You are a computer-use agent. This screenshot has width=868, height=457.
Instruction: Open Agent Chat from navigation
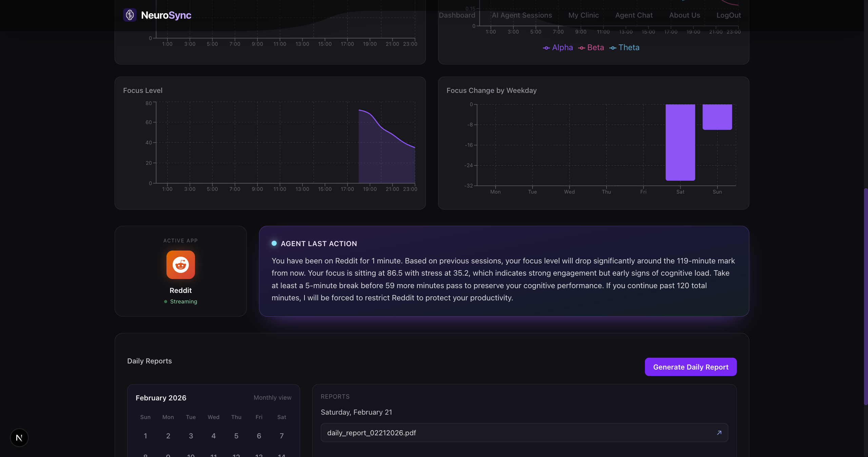pyautogui.click(x=634, y=15)
